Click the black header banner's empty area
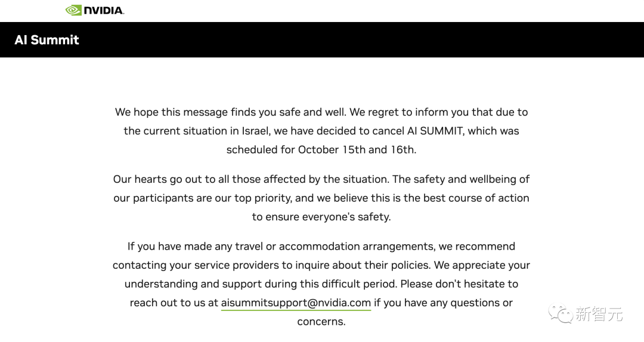This screenshot has width=644, height=342. (358, 40)
